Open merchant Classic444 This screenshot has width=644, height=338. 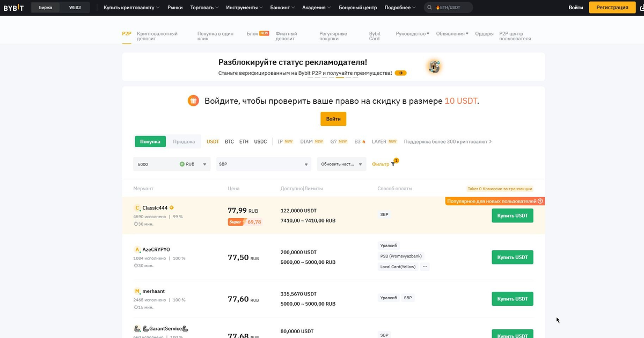pyautogui.click(x=155, y=207)
